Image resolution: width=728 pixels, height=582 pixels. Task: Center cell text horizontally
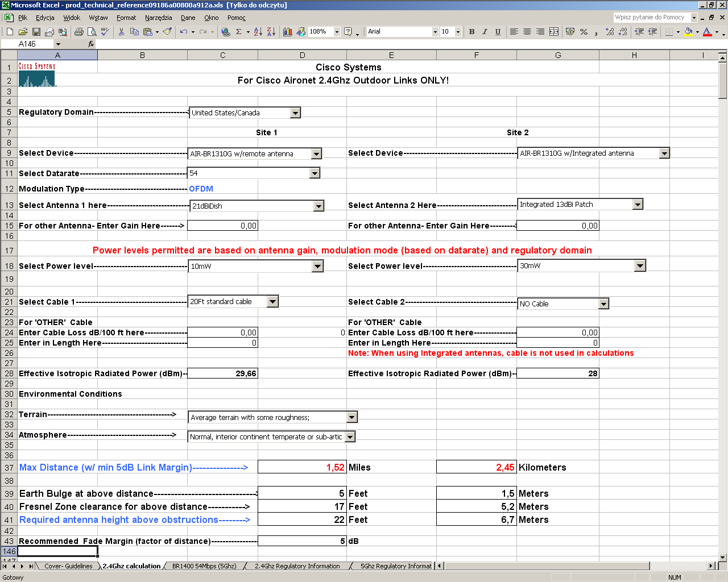coord(527,32)
